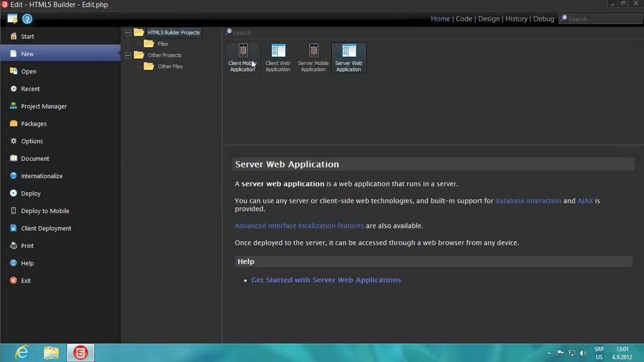
Task: Choose Client Deployment from the side menu
Action: tap(60, 228)
